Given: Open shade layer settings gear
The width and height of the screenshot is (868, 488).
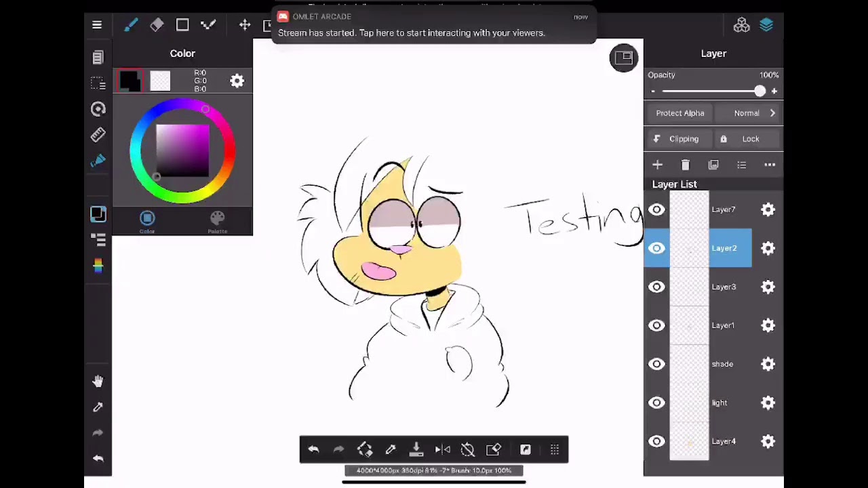Looking at the screenshot, I should [768, 365].
